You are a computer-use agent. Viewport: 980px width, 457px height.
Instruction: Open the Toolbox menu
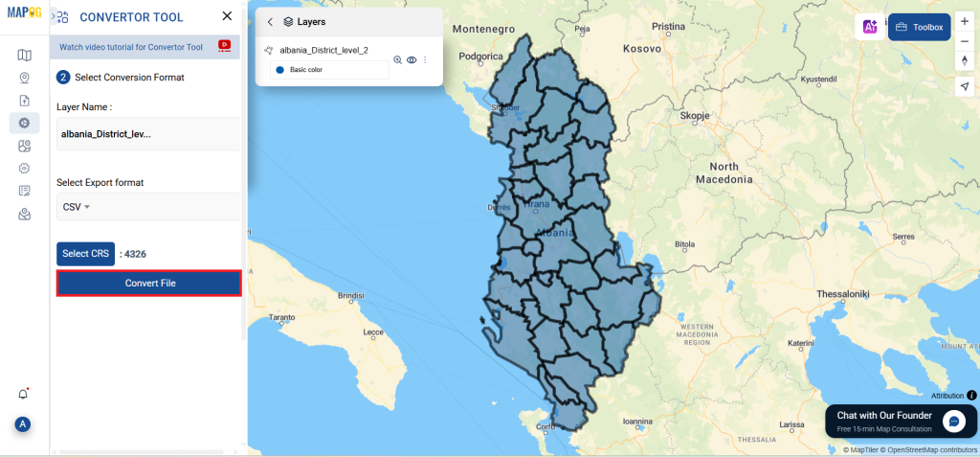(x=919, y=28)
